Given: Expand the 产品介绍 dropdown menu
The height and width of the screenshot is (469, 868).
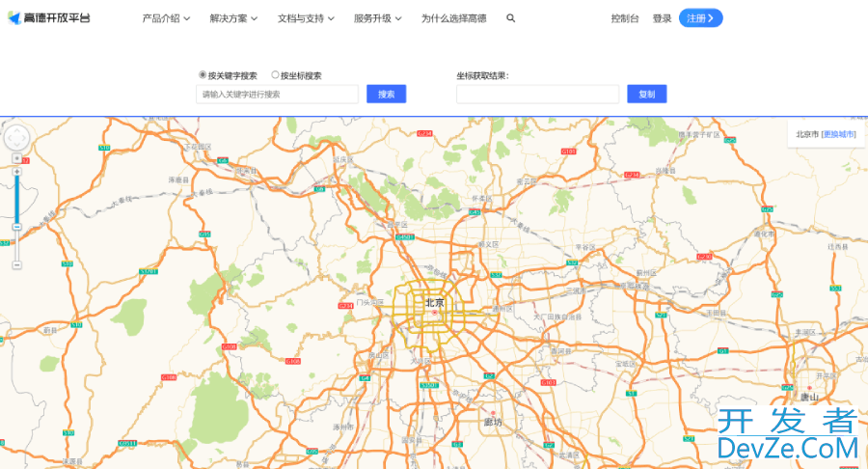Looking at the screenshot, I should [x=166, y=18].
